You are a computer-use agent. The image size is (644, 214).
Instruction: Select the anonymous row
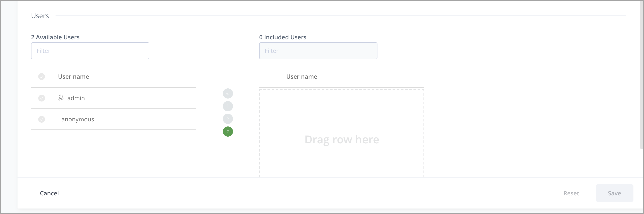tap(113, 119)
